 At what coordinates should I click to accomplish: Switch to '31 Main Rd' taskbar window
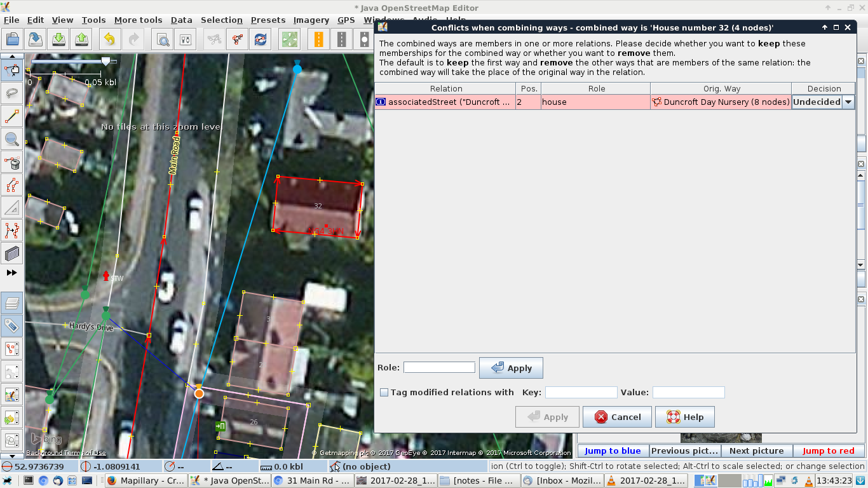(x=312, y=481)
